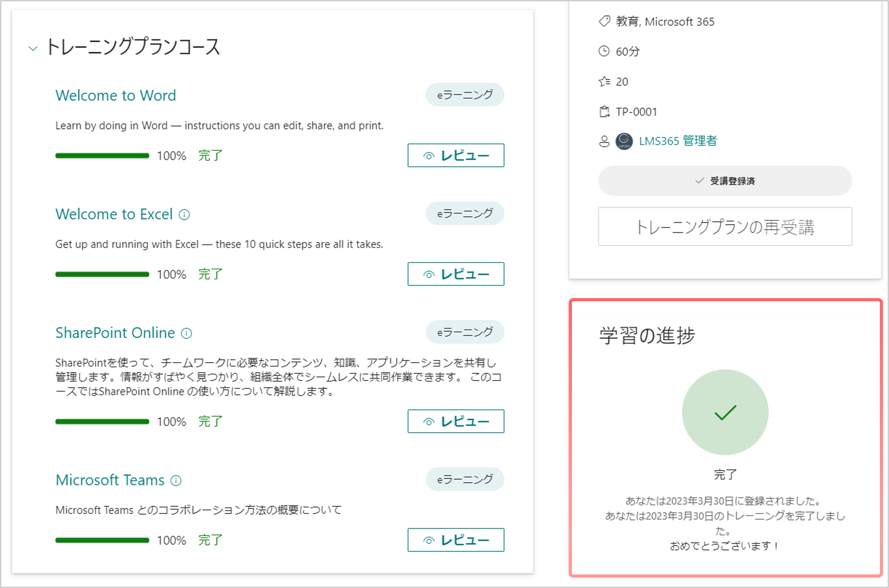Collapse the トレーニングプランコース section chevron

(x=33, y=48)
